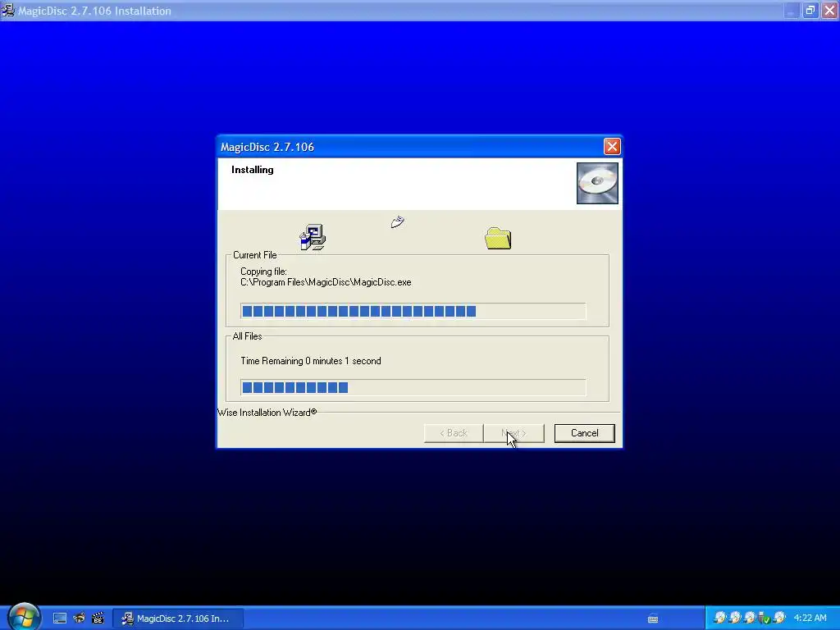Close the outer MagicDisc Installation window
The image size is (840, 630).
[829, 10]
